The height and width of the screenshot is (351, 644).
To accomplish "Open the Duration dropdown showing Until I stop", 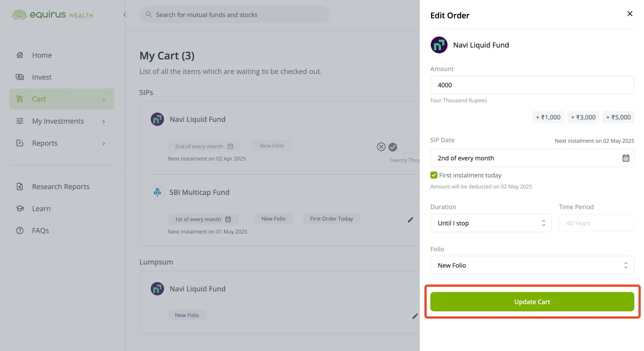I will coord(491,223).
